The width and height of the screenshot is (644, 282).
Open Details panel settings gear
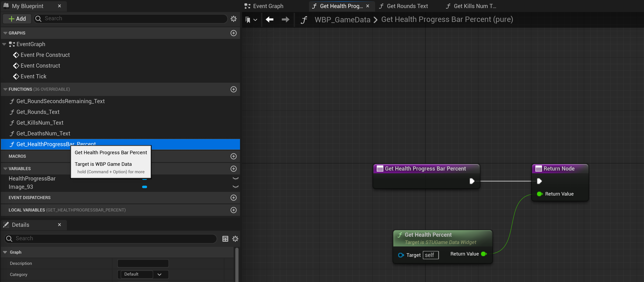[x=235, y=239]
